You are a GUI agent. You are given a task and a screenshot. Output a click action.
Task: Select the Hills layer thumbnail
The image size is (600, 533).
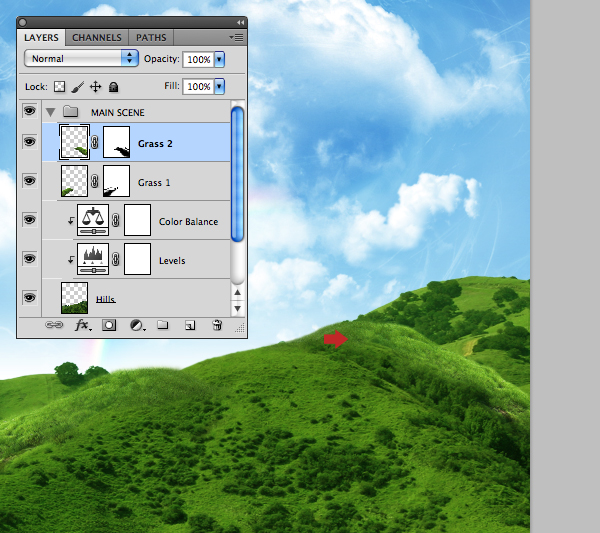(x=74, y=298)
